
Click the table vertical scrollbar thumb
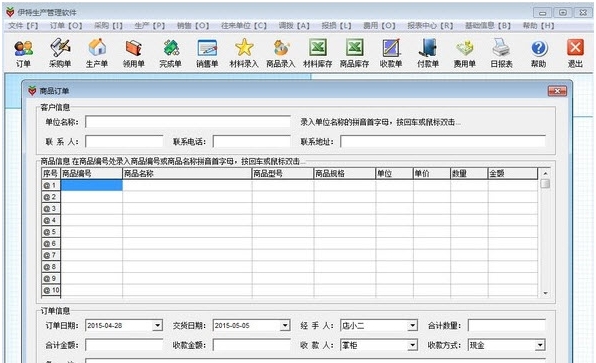(545, 184)
